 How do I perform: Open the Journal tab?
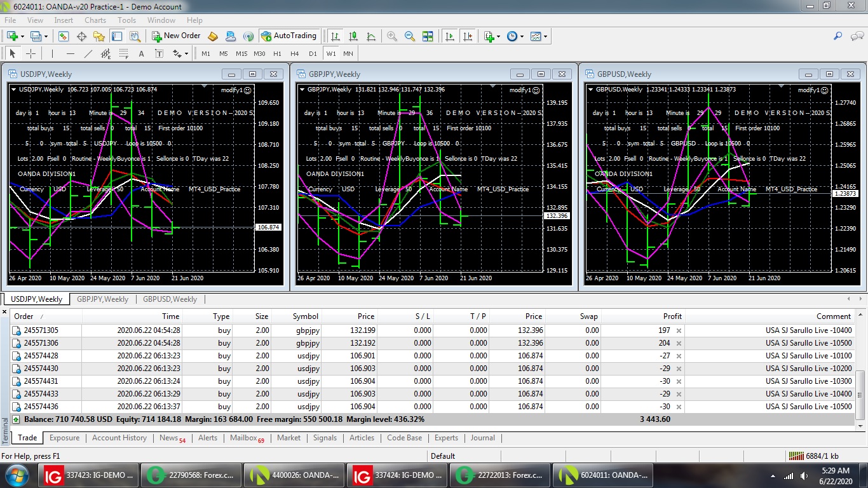point(483,438)
